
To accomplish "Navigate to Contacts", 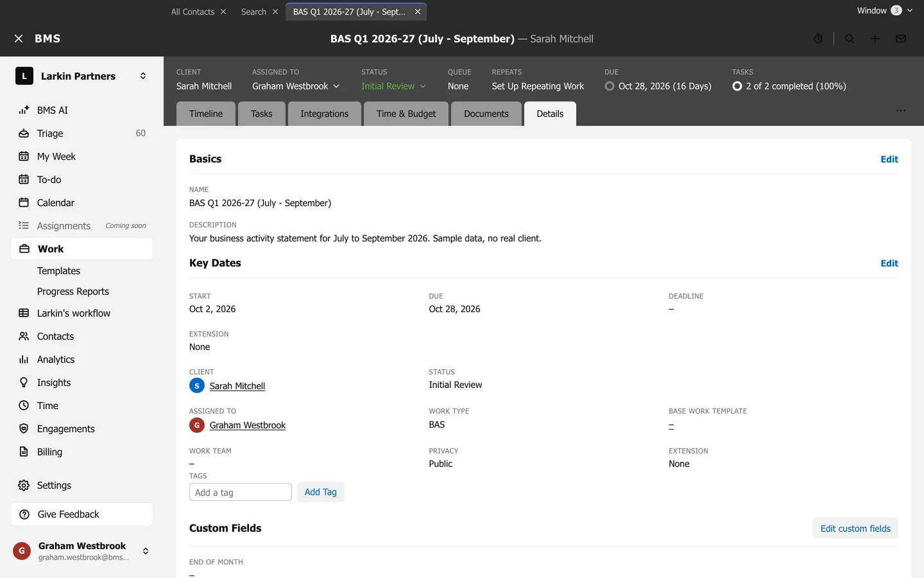I will tap(82, 337).
